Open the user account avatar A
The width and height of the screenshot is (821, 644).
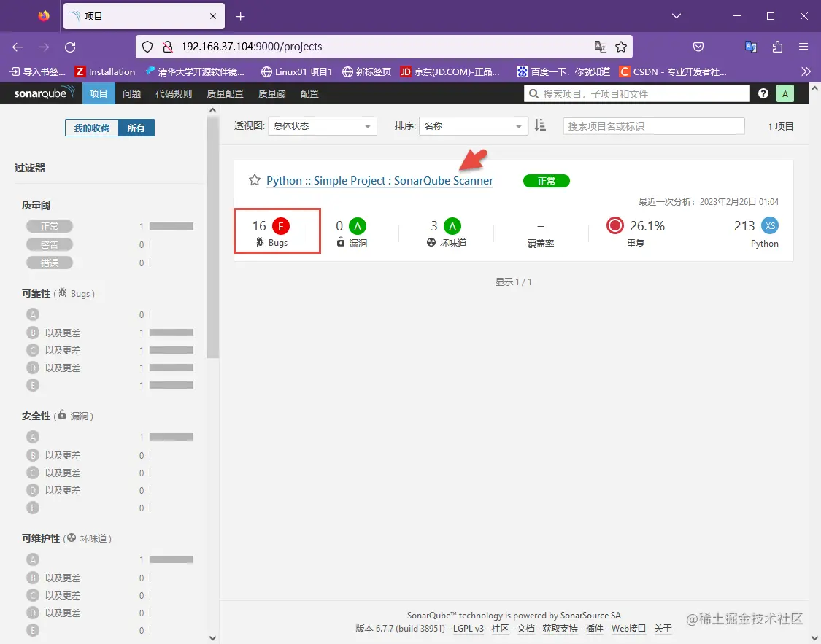pos(785,93)
